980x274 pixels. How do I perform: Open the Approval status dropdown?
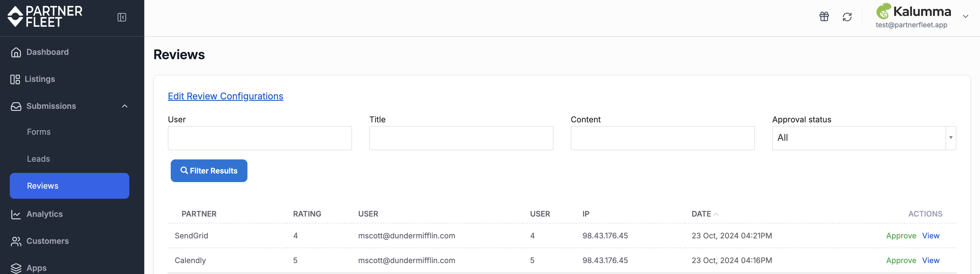[864, 138]
